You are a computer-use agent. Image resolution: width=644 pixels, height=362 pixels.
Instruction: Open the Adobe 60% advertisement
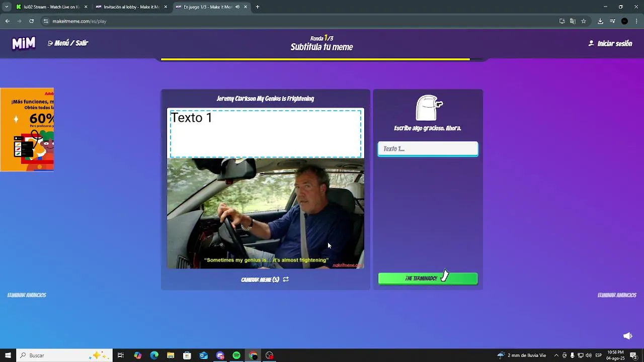[27, 130]
